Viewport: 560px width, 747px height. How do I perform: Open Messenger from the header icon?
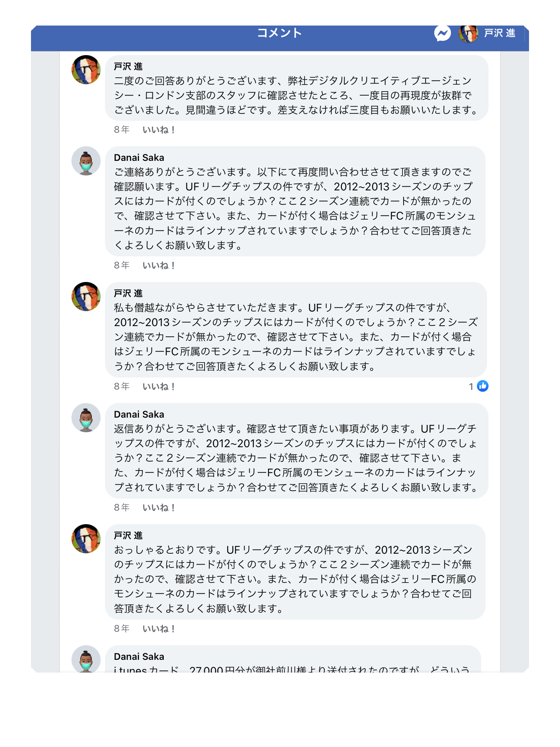pos(442,34)
